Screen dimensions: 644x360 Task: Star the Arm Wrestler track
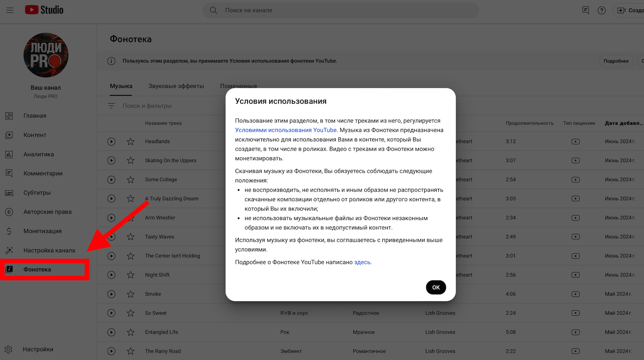131,218
